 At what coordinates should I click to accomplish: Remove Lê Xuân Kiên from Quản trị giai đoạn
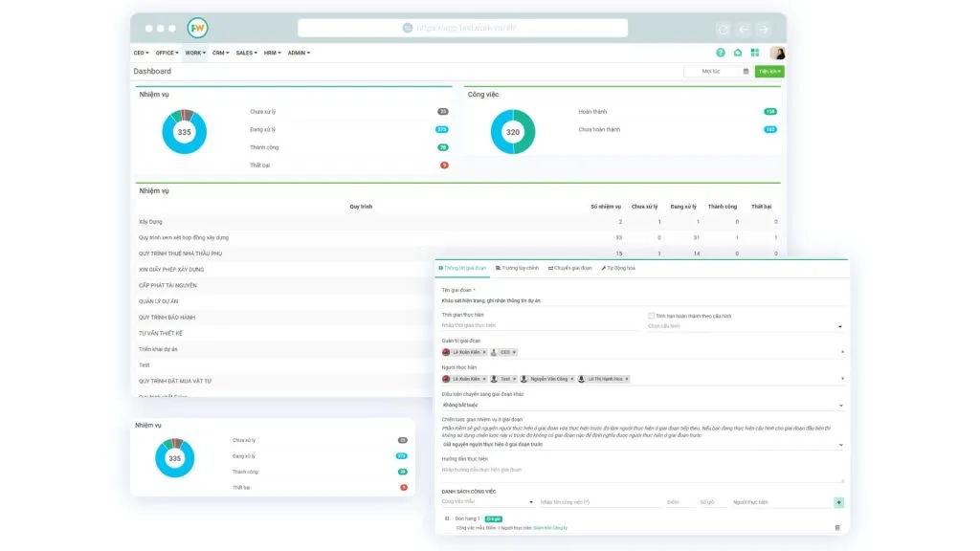click(x=484, y=352)
